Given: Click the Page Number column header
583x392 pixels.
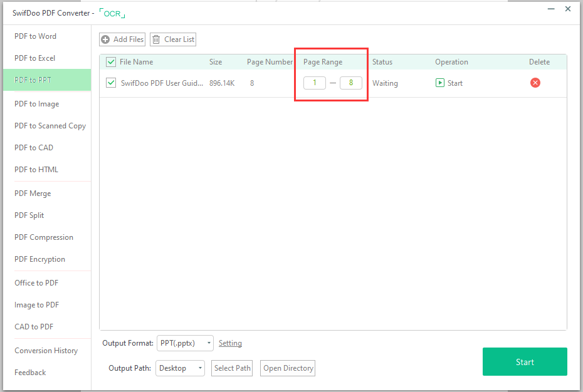Looking at the screenshot, I should 270,62.
